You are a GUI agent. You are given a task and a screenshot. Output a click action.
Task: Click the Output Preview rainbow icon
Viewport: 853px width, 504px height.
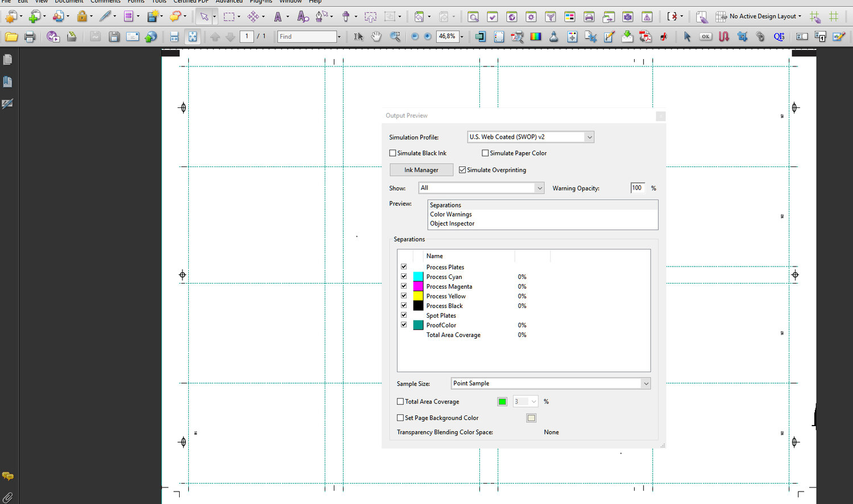tap(536, 37)
